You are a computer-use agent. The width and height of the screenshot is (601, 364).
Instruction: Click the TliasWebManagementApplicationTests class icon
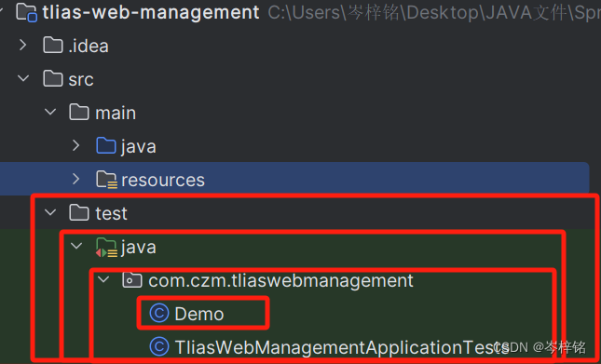[159, 346]
